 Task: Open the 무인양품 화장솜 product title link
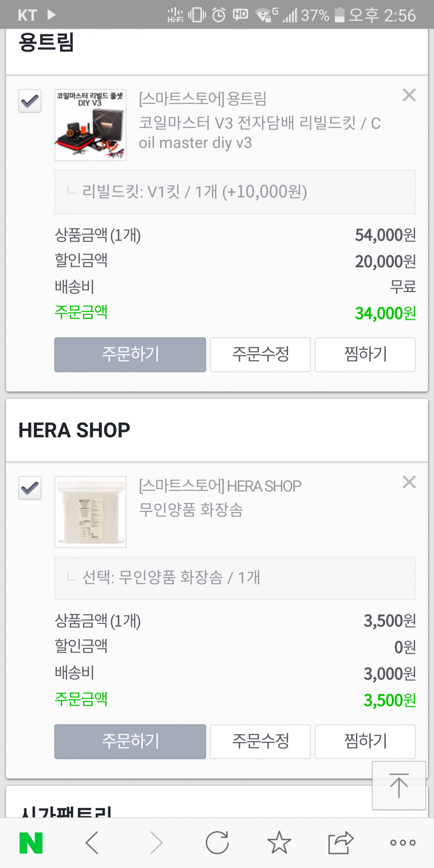[x=191, y=510]
